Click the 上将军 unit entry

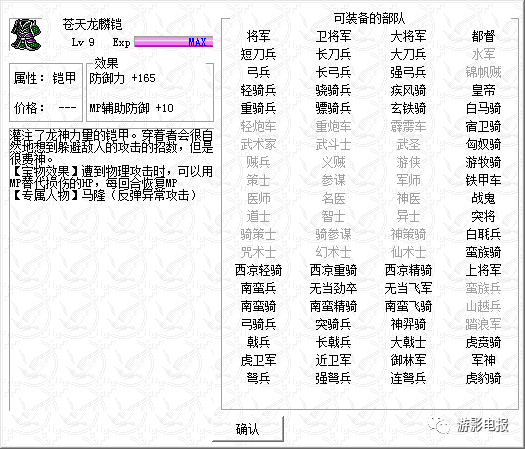[483, 271]
